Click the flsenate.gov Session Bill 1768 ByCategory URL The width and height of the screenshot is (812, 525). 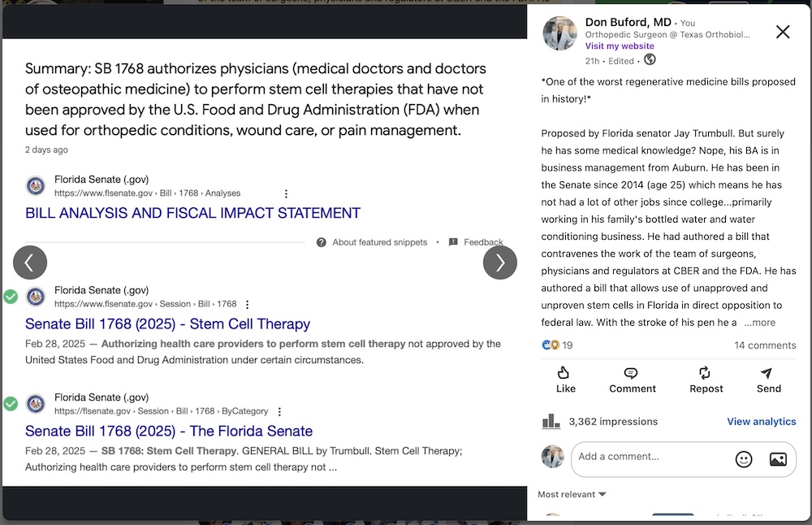tap(161, 411)
